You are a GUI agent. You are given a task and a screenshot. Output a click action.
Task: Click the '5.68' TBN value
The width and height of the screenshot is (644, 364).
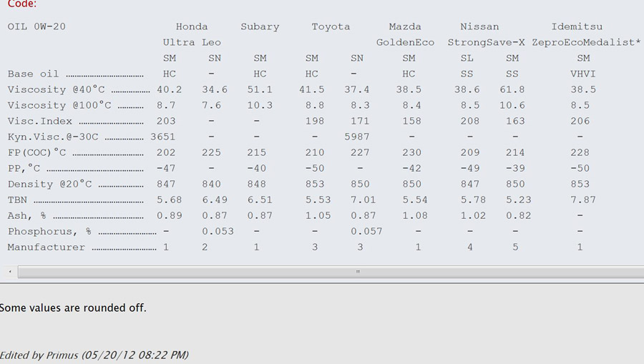click(169, 200)
